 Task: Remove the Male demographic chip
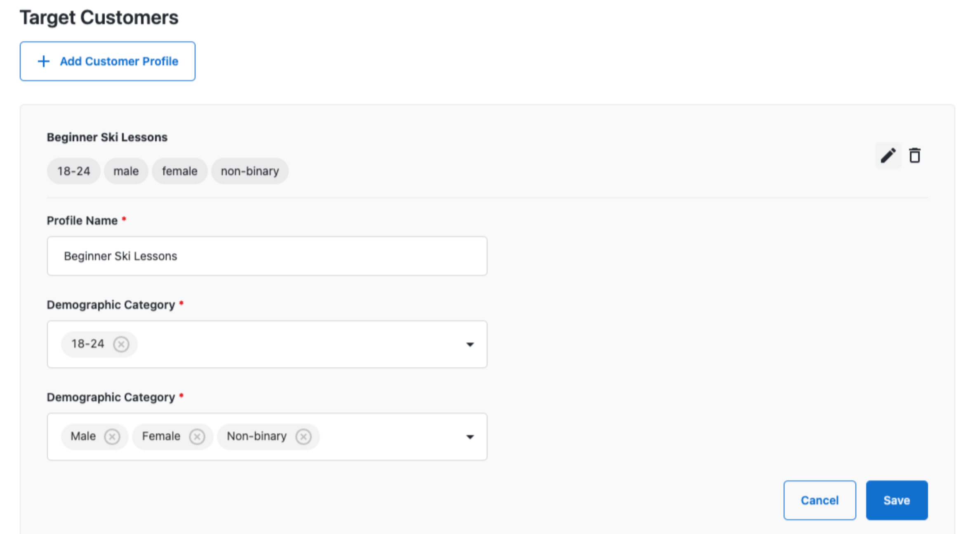click(x=113, y=436)
